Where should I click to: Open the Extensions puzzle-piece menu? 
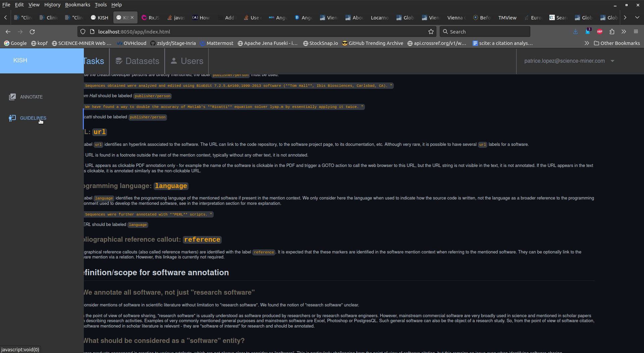612,32
